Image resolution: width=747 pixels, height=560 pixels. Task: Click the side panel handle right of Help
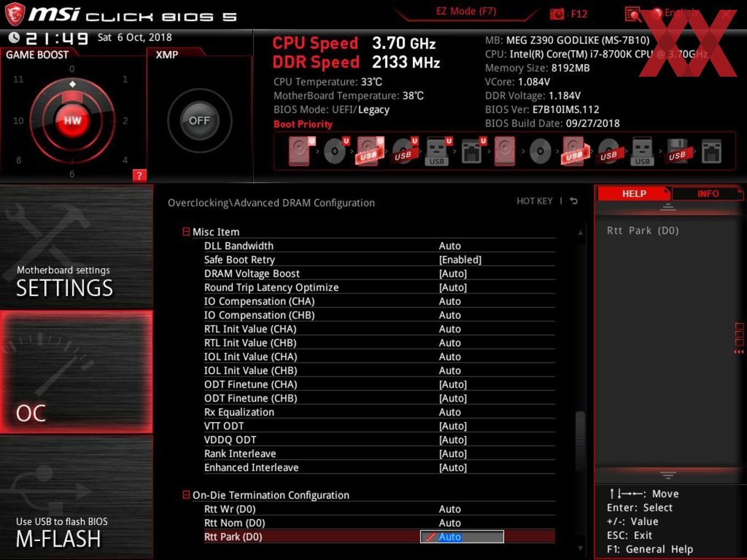tap(739, 339)
